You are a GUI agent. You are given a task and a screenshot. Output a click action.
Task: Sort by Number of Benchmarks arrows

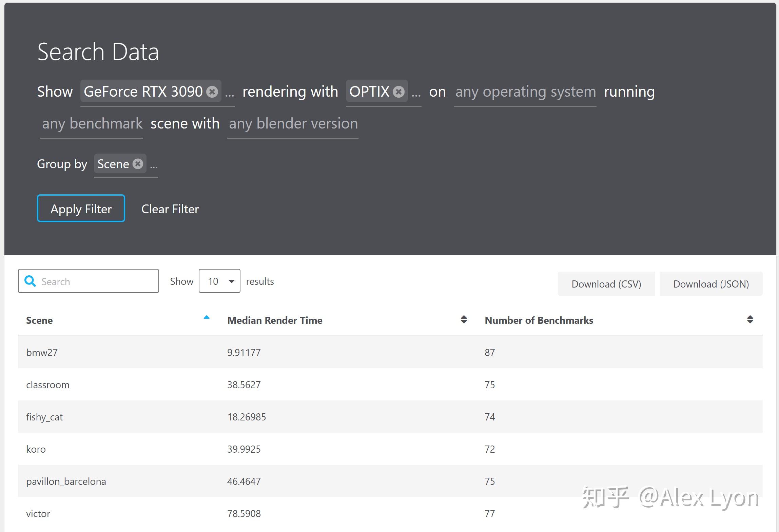click(750, 319)
